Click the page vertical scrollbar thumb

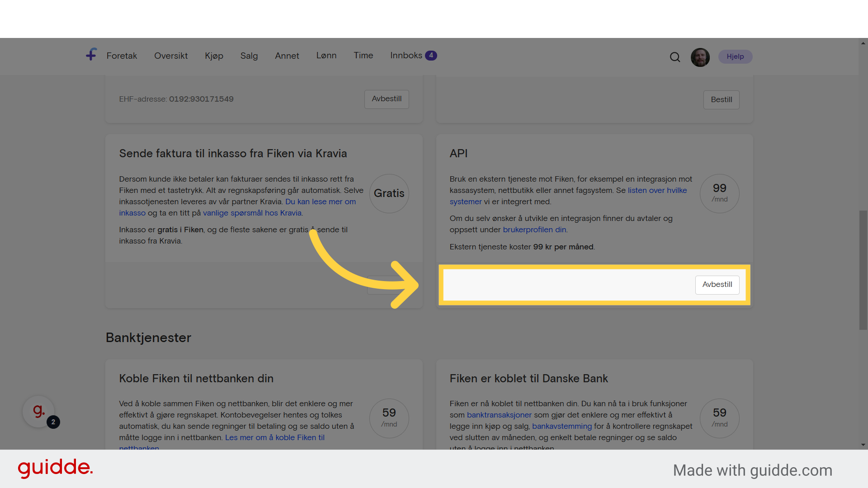863,270
